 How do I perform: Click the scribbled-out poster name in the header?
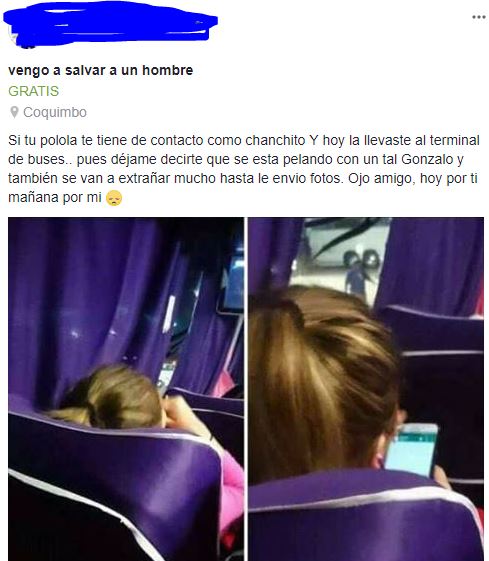click(110, 24)
